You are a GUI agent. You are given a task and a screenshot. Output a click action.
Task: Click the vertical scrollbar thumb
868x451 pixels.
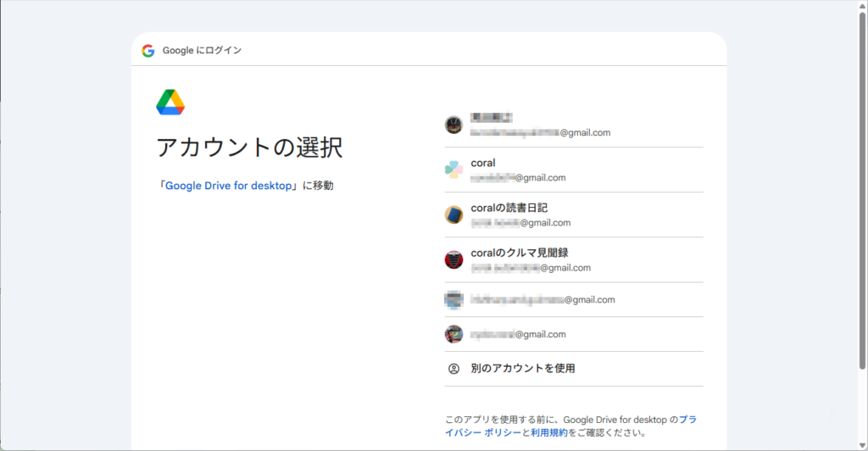click(862, 190)
